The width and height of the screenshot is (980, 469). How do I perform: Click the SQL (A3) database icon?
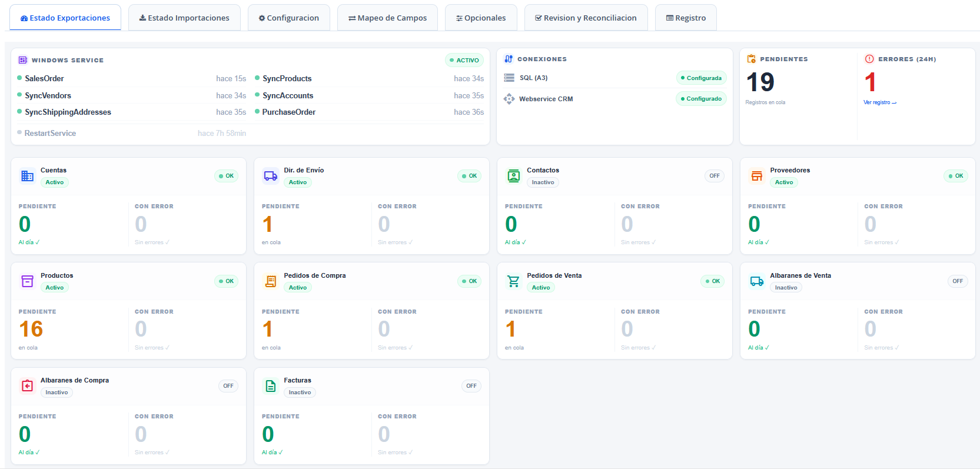coord(509,78)
